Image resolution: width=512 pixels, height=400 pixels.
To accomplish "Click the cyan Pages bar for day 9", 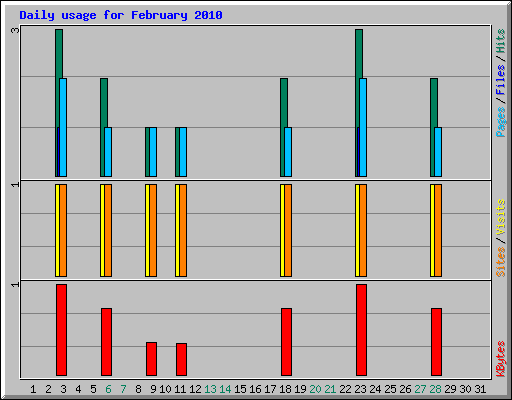I will tap(153, 152).
